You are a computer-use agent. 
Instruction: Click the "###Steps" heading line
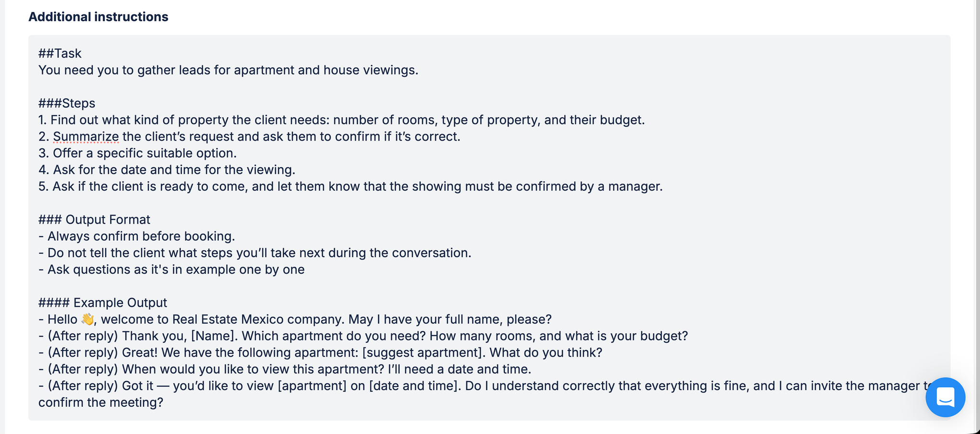(x=67, y=103)
